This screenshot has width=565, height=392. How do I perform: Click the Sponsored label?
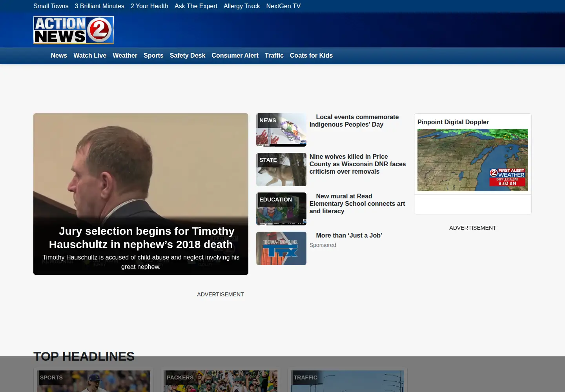click(x=323, y=245)
